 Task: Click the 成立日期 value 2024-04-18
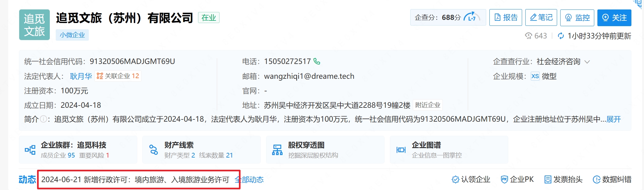(81, 105)
